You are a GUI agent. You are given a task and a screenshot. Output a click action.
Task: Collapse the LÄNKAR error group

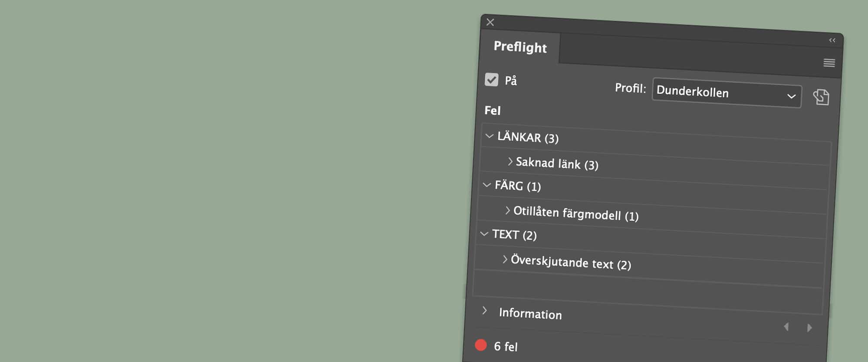click(x=490, y=136)
